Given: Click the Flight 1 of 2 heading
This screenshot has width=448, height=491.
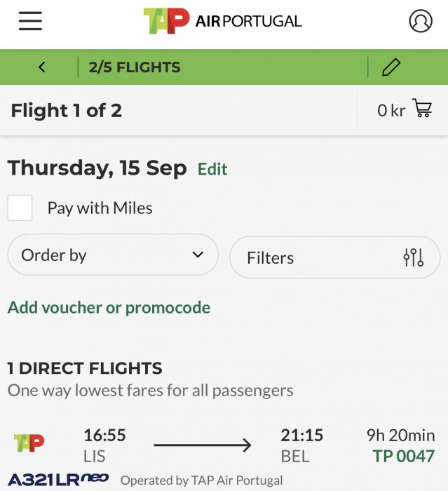Looking at the screenshot, I should [66, 110].
